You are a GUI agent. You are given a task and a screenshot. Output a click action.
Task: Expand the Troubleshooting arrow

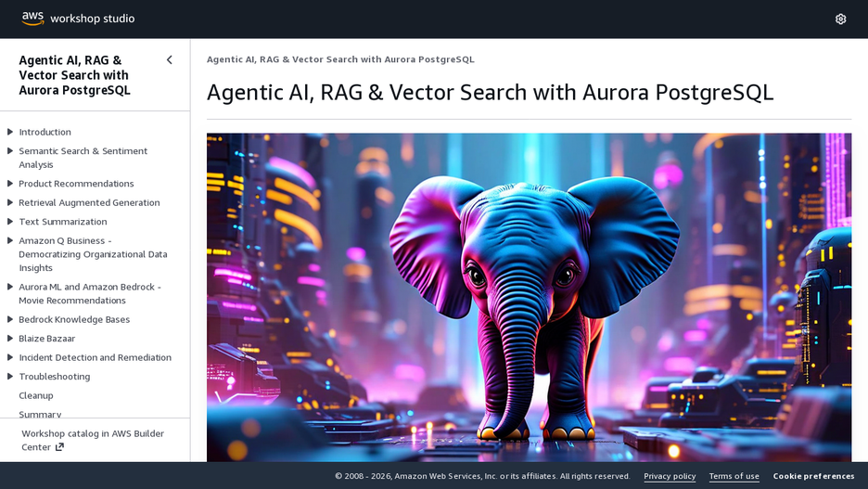click(x=10, y=376)
